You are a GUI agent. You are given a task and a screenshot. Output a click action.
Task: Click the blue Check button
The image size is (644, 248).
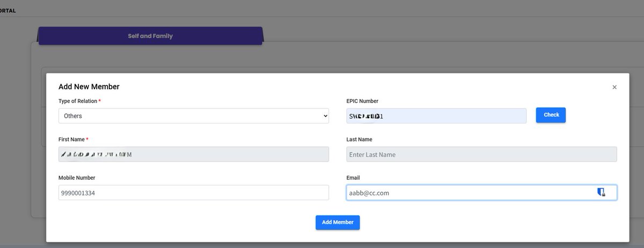coord(551,115)
